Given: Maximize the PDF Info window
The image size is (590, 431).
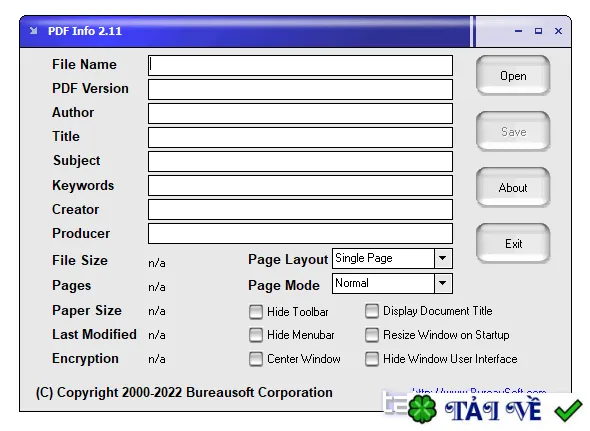Looking at the screenshot, I should tap(538, 31).
